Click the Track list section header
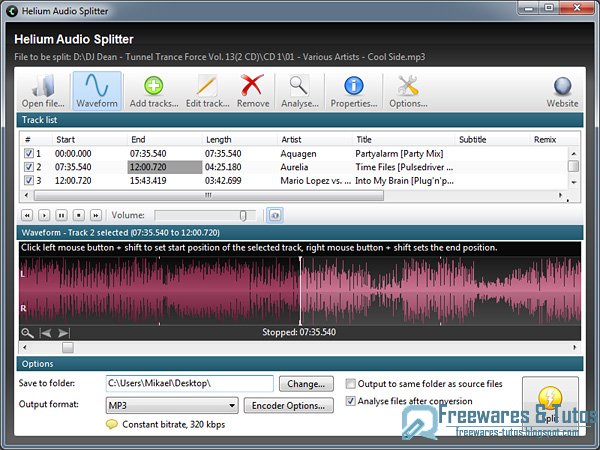 click(300, 120)
